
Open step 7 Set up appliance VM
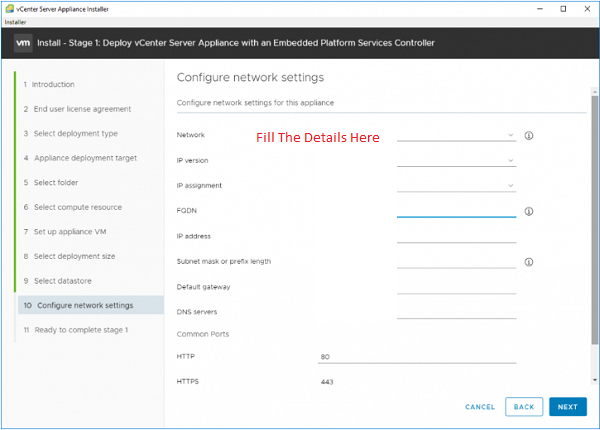click(x=65, y=232)
